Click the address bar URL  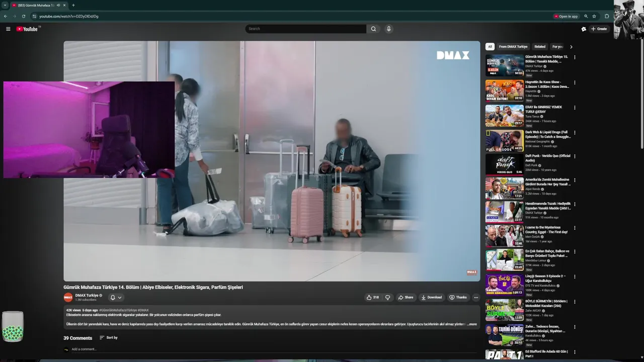click(x=69, y=16)
